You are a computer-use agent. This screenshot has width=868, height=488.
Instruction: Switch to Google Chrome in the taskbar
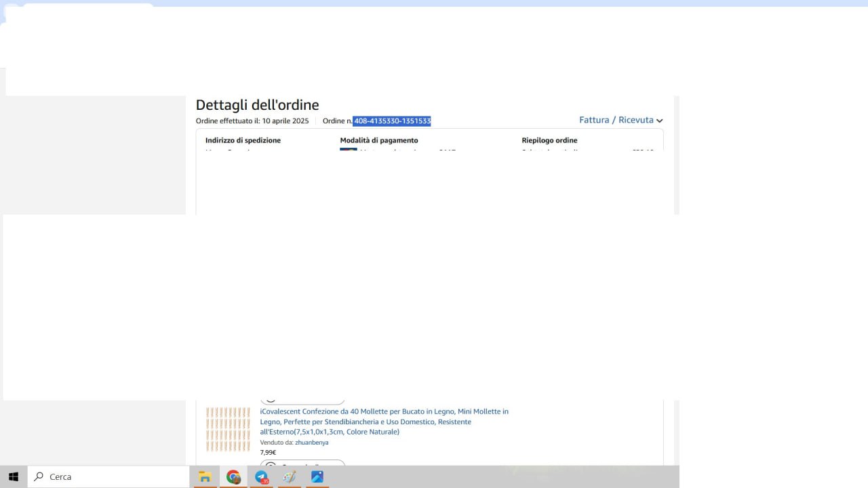tap(233, 477)
